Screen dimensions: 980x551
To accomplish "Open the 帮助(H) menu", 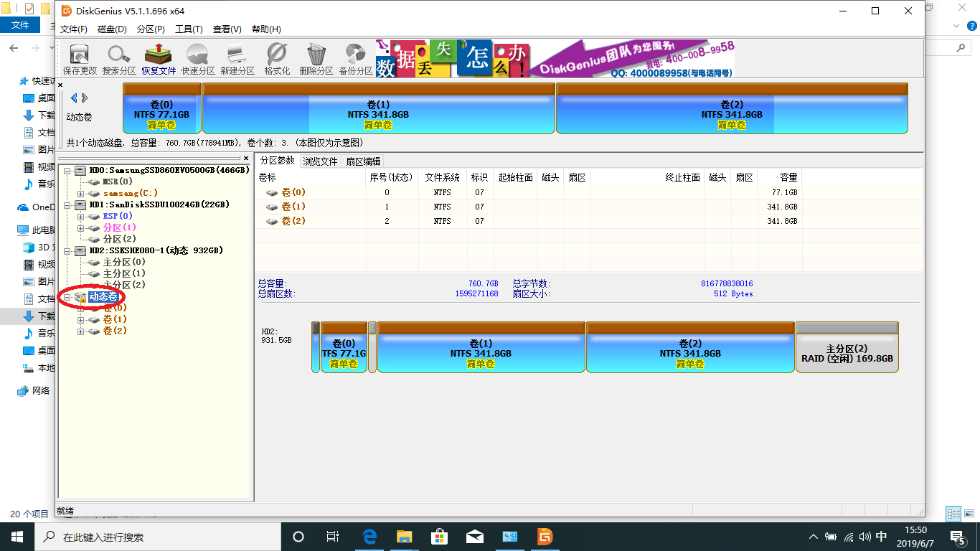I will pos(266,29).
